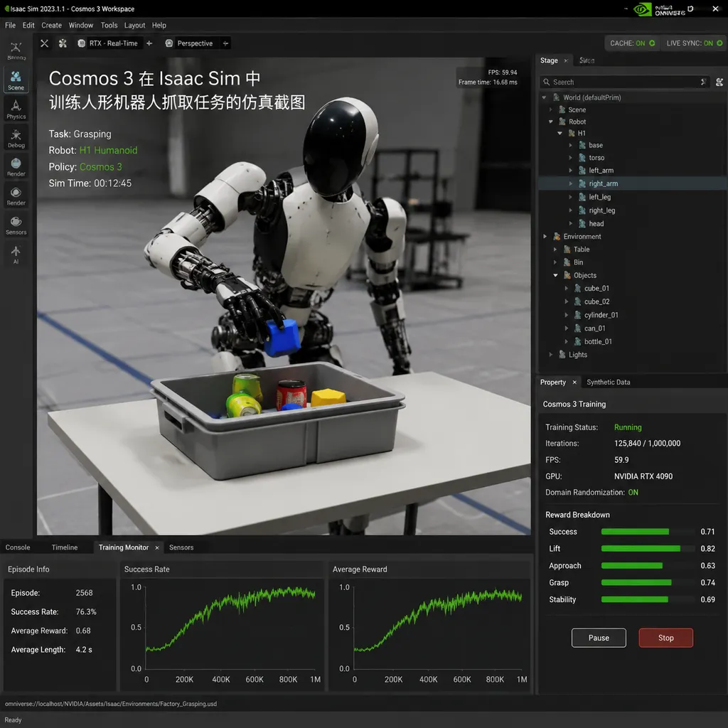Click the RTX - Real-Time renderer icon
This screenshot has height=728, width=728.
pos(81,43)
